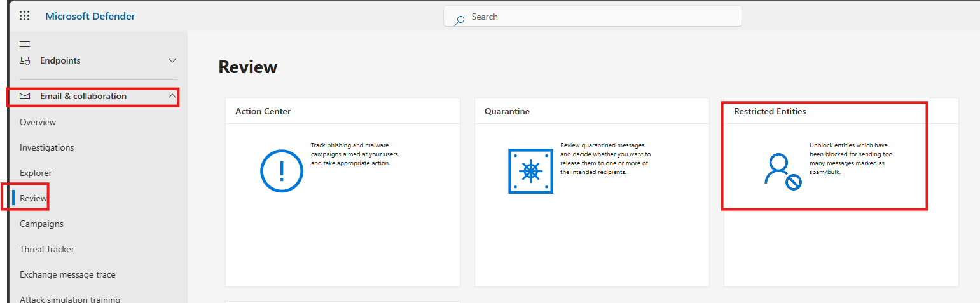Open the app launcher waffle icon
The width and height of the screenshot is (980, 303).
[24, 16]
